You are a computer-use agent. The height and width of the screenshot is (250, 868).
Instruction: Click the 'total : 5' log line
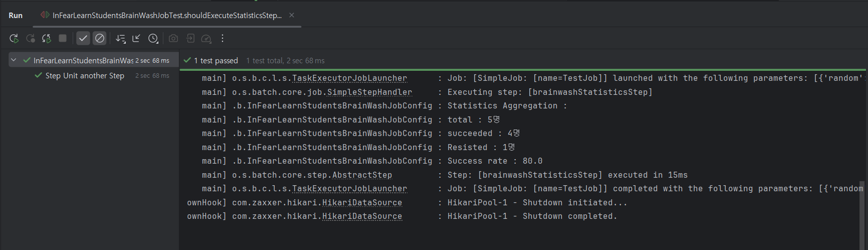pyautogui.click(x=474, y=120)
